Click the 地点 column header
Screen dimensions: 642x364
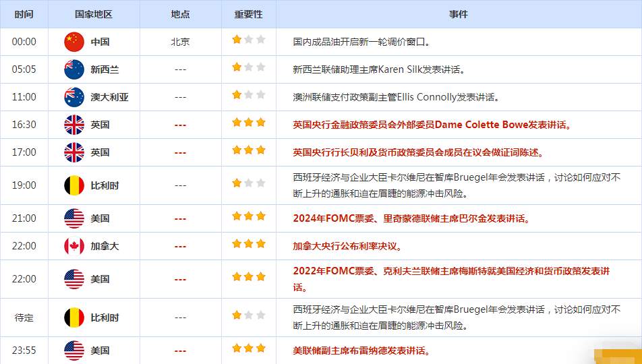[x=181, y=14]
